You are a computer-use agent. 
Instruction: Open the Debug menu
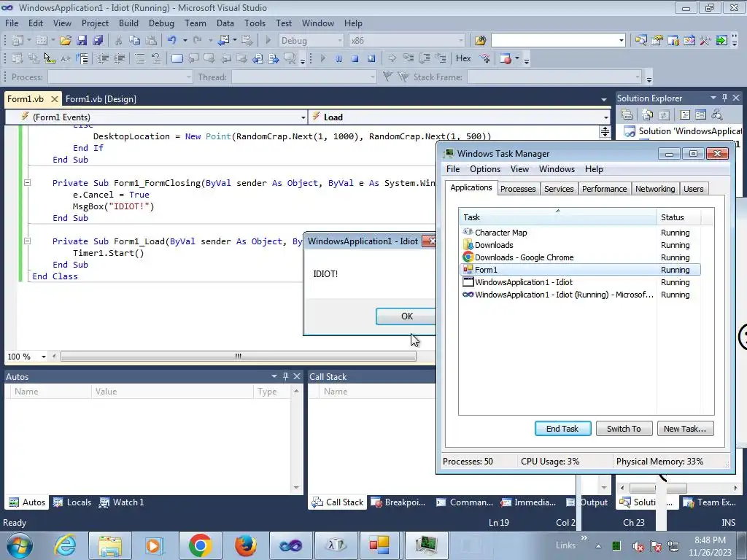click(x=161, y=23)
